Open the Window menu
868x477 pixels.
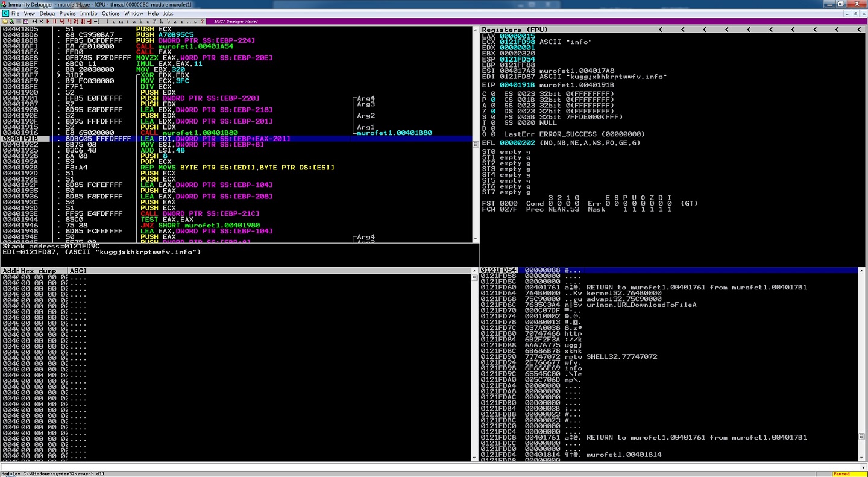[134, 13]
